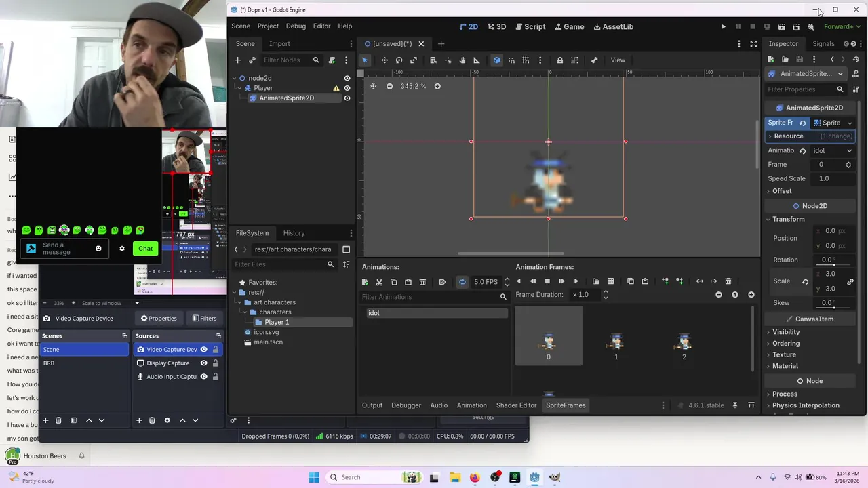Move the frame left with the arrow icon
The width and height of the screenshot is (868, 488).
tap(699, 281)
